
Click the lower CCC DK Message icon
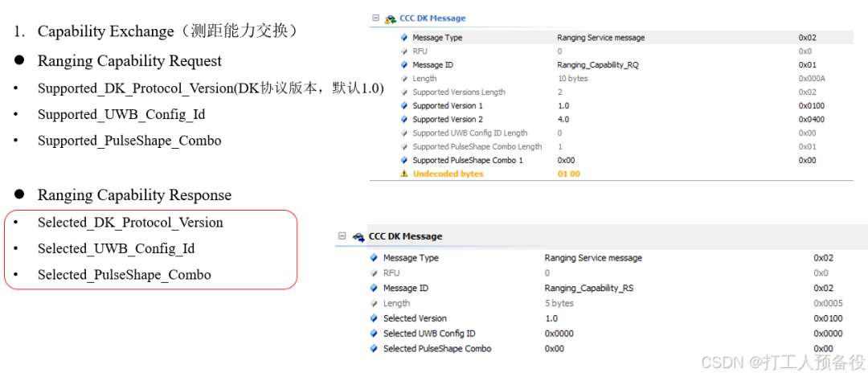click(358, 236)
